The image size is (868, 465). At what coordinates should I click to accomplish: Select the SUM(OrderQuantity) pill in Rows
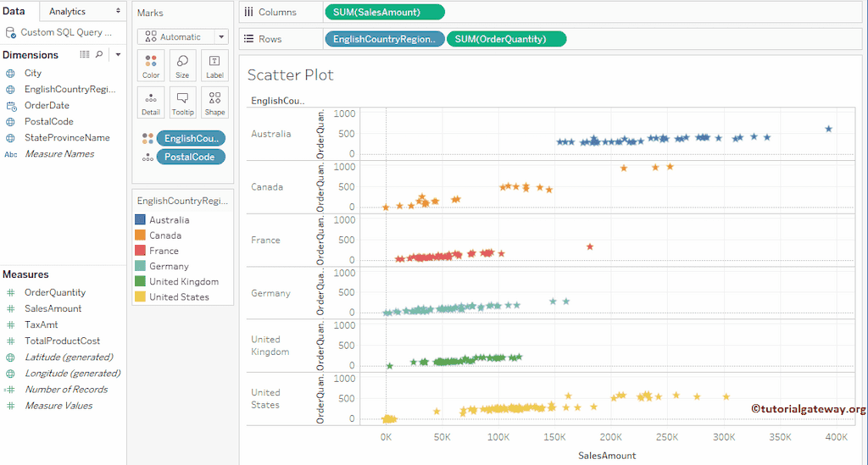click(506, 39)
